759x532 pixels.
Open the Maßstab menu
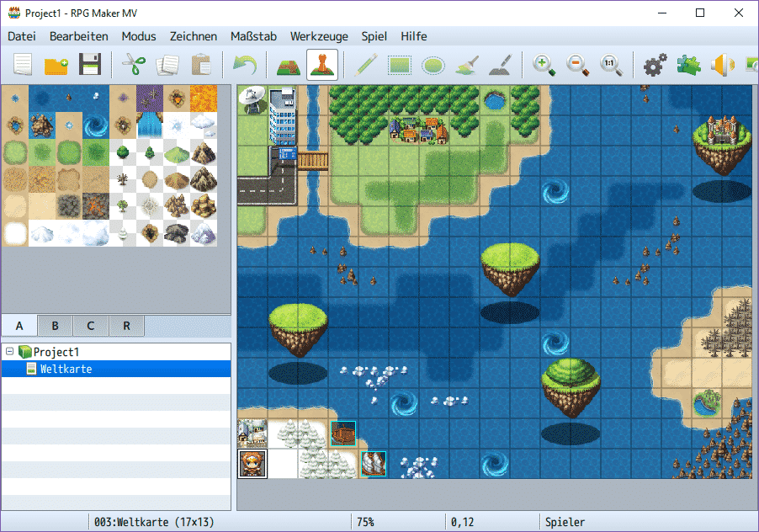(x=253, y=36)
